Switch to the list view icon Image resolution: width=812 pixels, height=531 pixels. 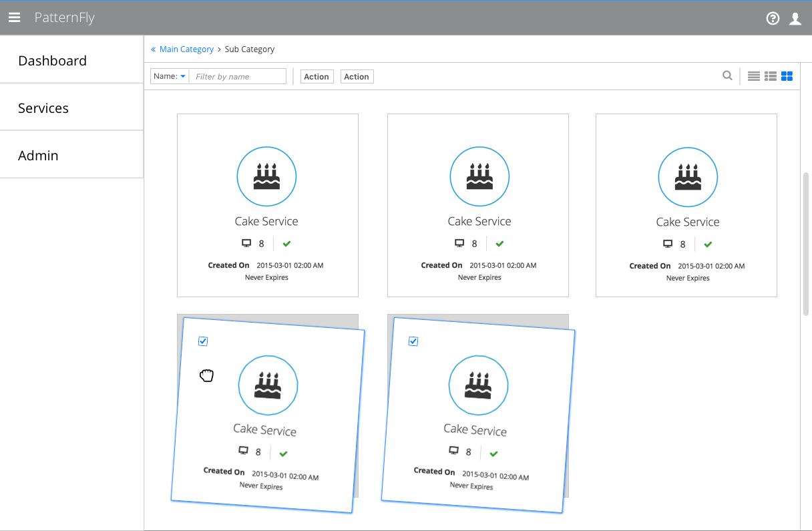(754, 76)
